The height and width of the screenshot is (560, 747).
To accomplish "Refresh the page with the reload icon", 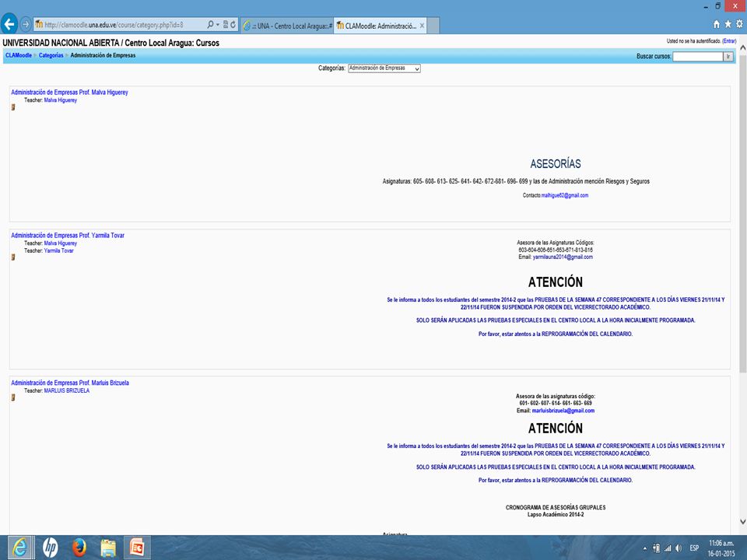I will pos(233,24).
